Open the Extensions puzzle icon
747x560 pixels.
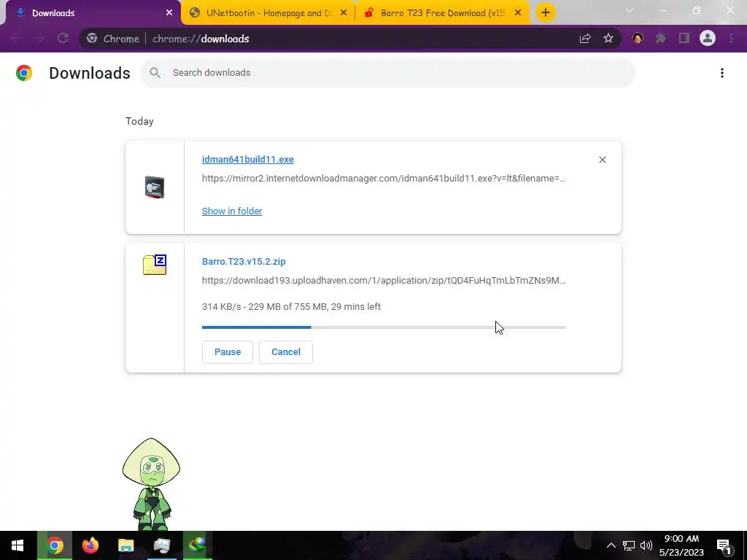coord(661,39)
